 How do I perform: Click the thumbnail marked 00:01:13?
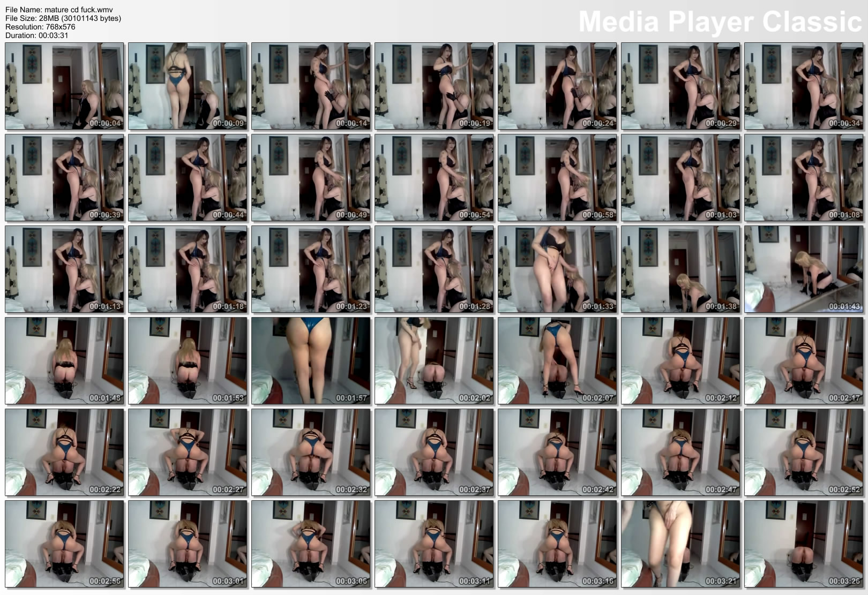64,269
